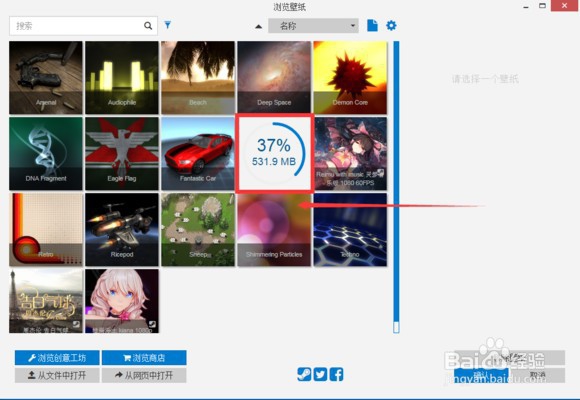Open the 名称 sort dropdown
This screenshot has height=400, width=580.
pos(313,26)
